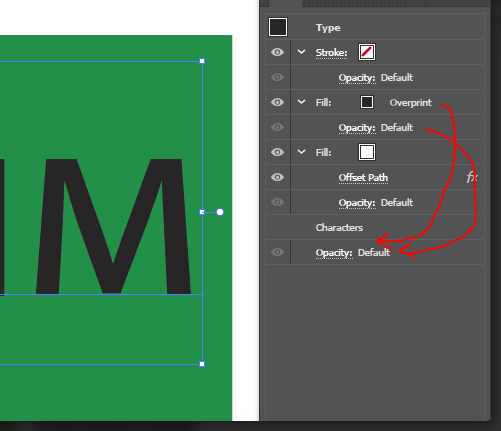The width and height of the screenshot is (501, 431).
Task: Collapse the Overprint Fill chevron
Action: [x=301, y=102]
